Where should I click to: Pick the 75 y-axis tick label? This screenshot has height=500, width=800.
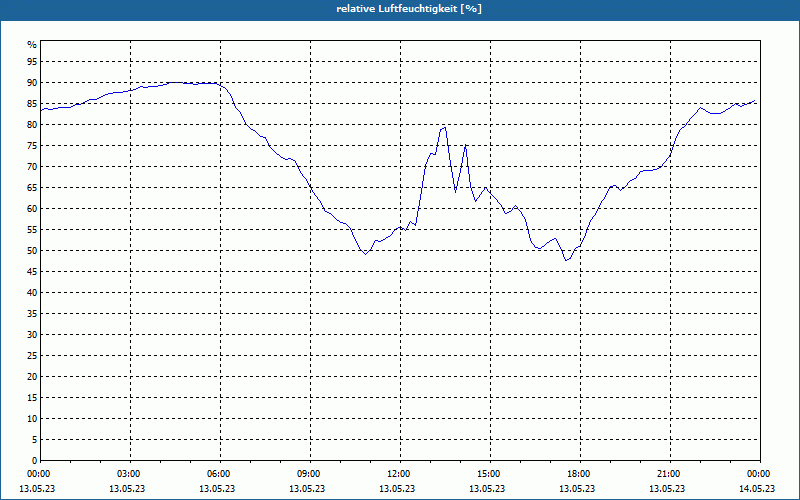tap(32, 145)
